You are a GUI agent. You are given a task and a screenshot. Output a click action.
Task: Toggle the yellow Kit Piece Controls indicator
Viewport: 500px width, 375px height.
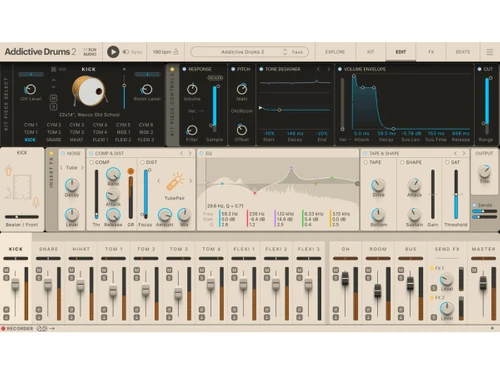tap(172, 69)
